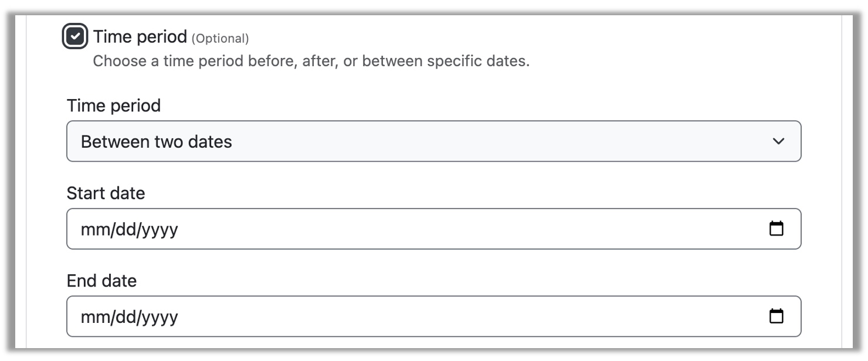This screenshot has width=868, height=361.
Task: Uncheck the Time period checkbox
Action: (75, 37)
